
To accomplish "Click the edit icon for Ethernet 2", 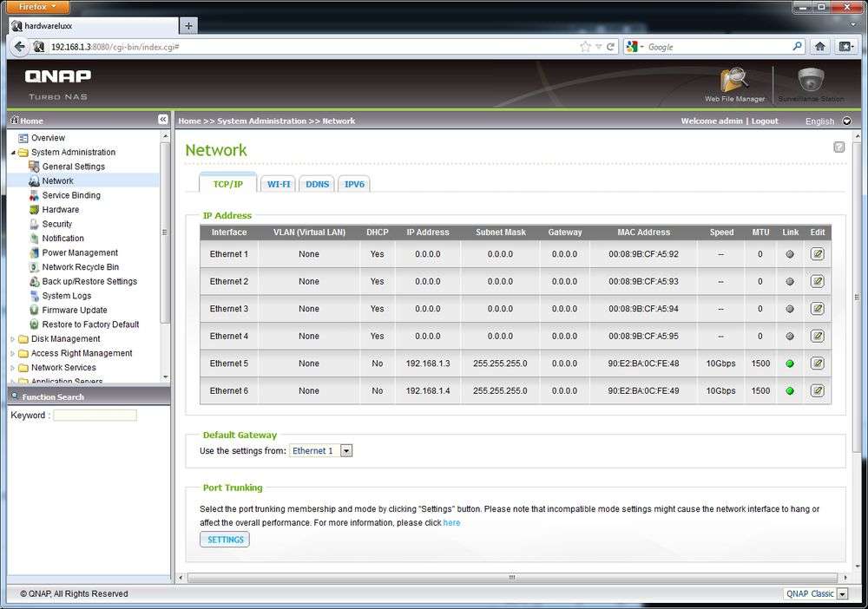I will click(x=817, y=281).
